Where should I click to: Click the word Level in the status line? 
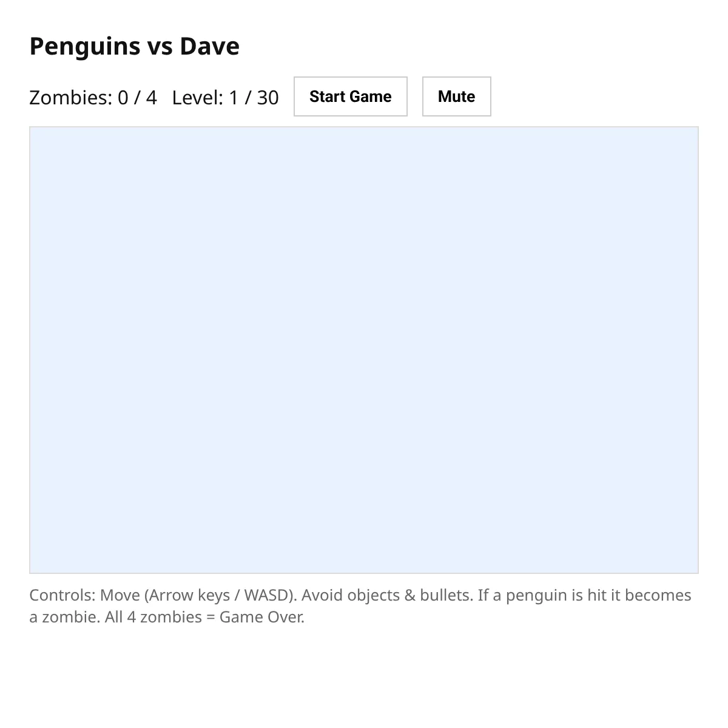197,98
